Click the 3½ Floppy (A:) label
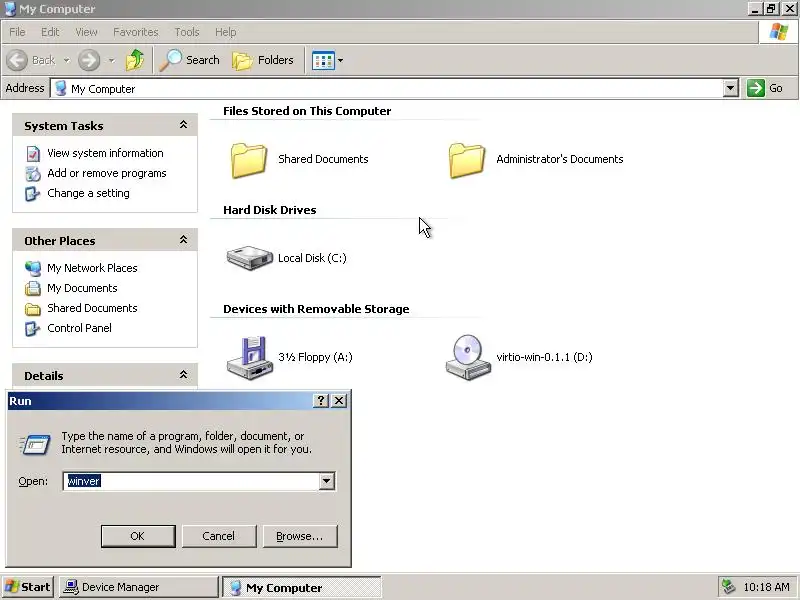Image resolution: width=800 pixels, height=600 pixels. [315, 357]
